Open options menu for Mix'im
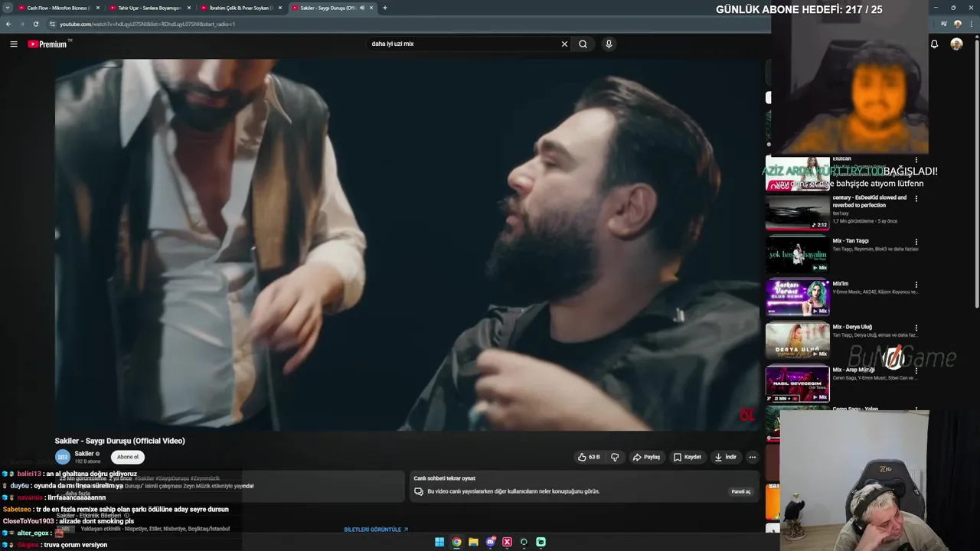980x551 pixels. 916,285
